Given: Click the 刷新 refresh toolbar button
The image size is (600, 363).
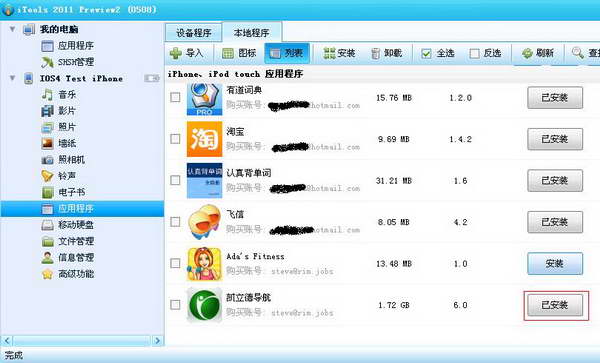Looking at the screenshot, I should coord(538,53).
